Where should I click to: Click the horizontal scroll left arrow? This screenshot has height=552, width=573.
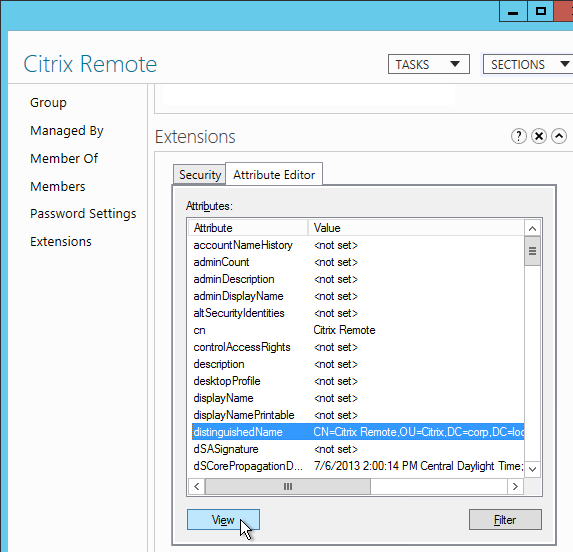pyautogui.click(x=197, y=487)
